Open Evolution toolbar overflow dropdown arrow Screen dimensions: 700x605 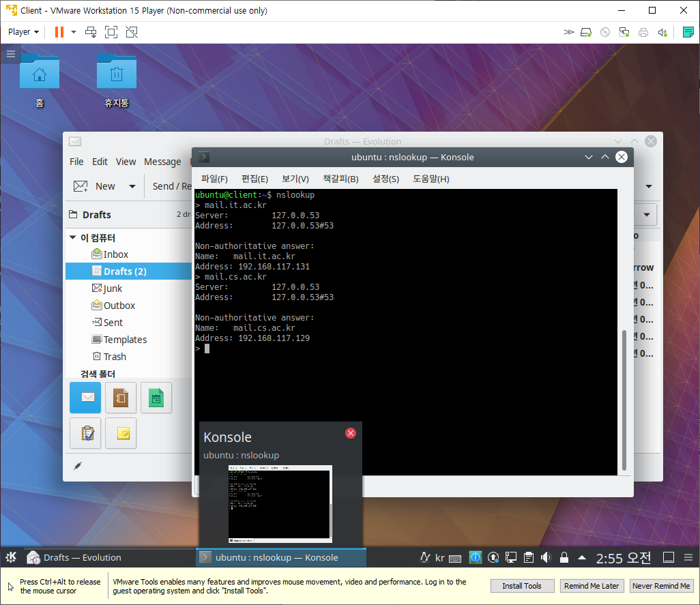click(x=649, y=186)
